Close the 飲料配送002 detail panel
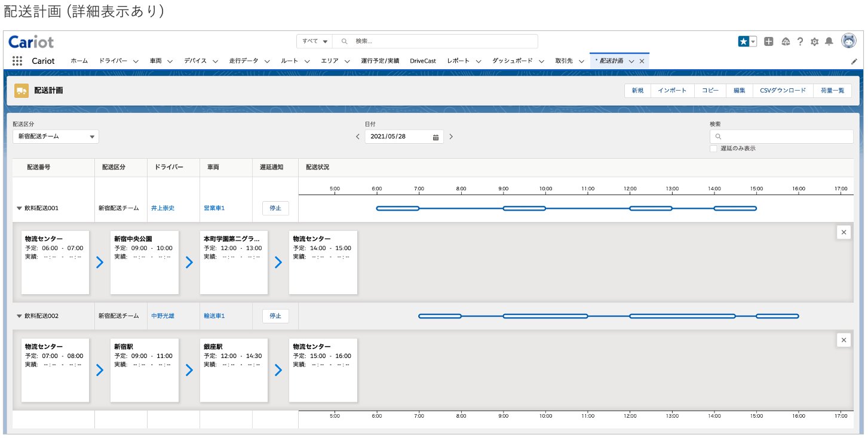The image size is (868, 438). point(844,340)
